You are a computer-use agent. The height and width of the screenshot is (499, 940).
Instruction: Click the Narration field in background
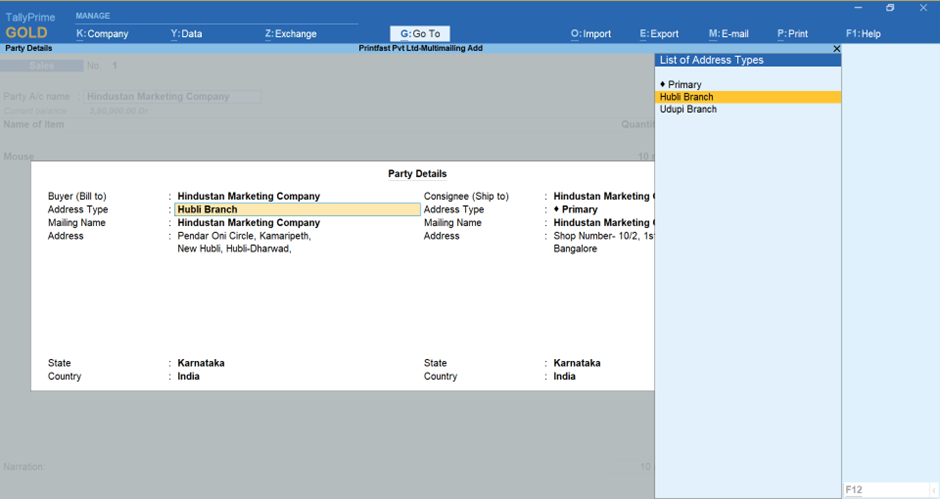click(x=24, y=467)
